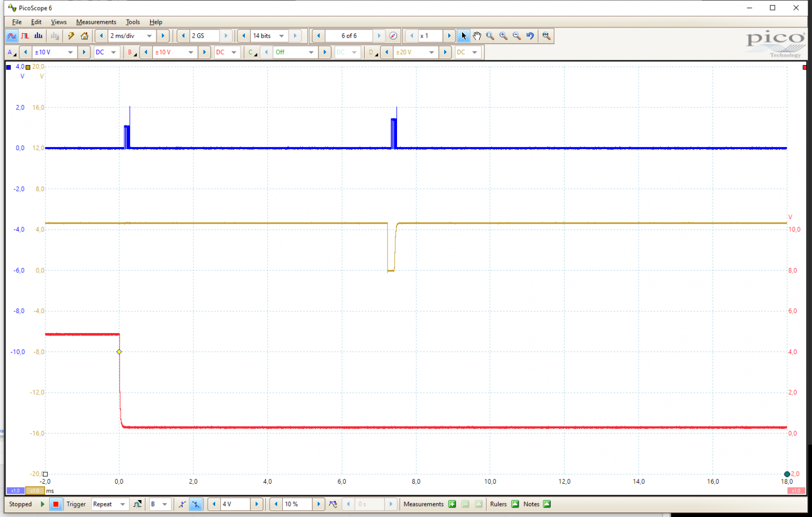Open the Advanced trigger settings icon

137,504
